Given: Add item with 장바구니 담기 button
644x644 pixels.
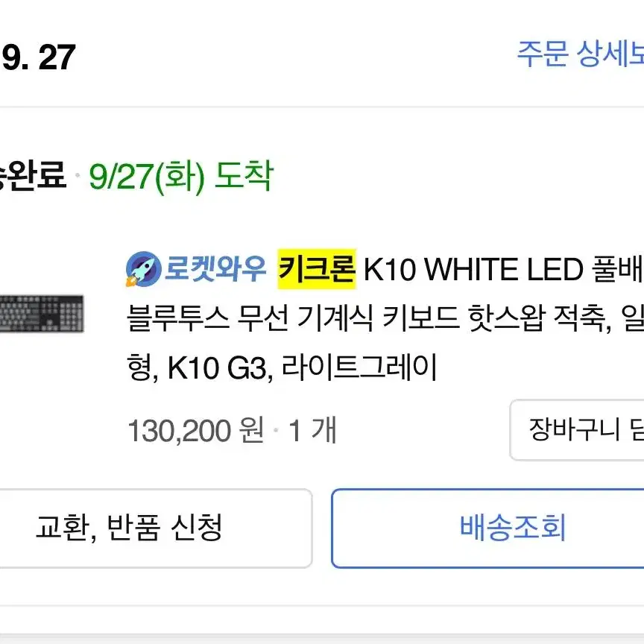Looking at the screenshot, I should click(577, 429).
